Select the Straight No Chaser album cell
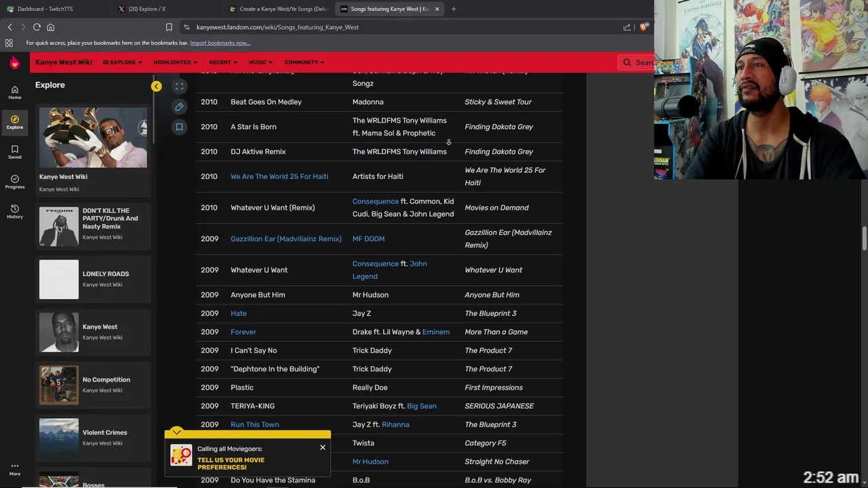The width and height of the screenshot is (868, 488). (497, 462)
